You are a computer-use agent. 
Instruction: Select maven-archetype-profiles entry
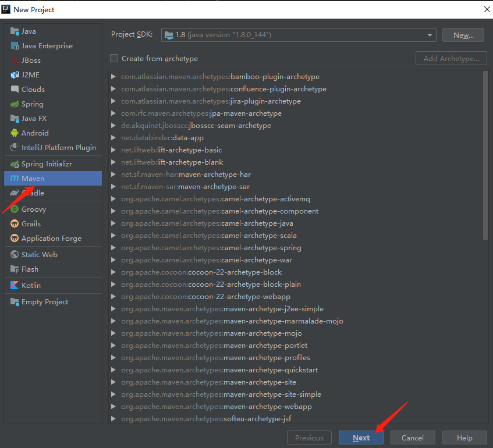click(215, 357)
